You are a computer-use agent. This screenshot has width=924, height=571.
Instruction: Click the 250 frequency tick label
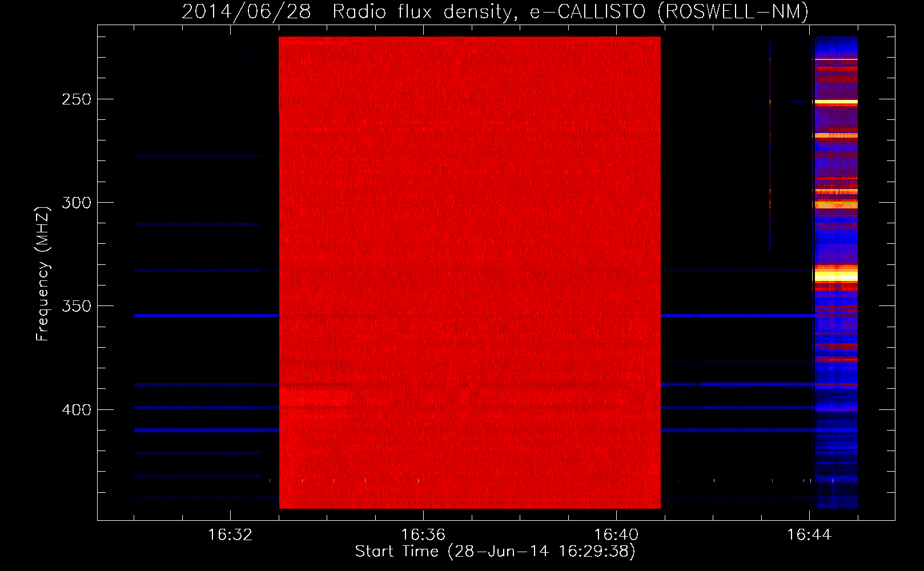77,99
